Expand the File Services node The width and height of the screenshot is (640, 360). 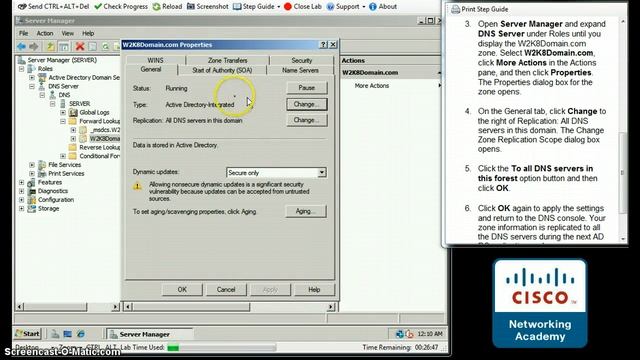pyautogui.click(x=32, y=164)
